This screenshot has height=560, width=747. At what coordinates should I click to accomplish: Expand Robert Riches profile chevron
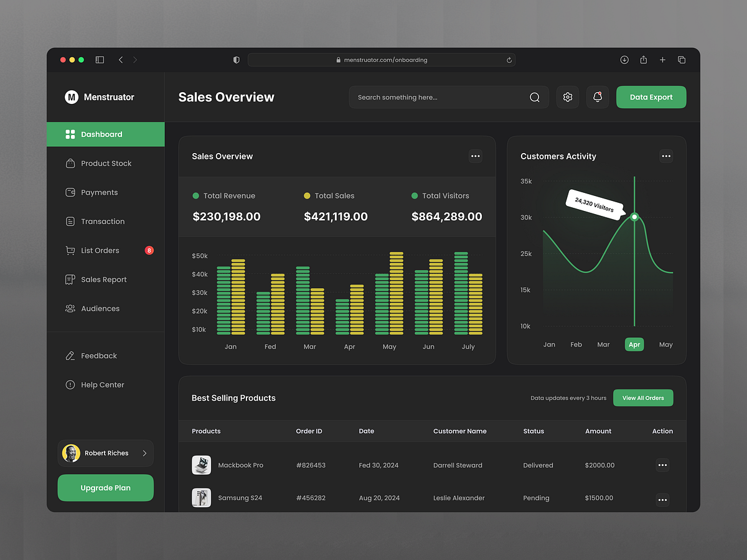point(144,454)
